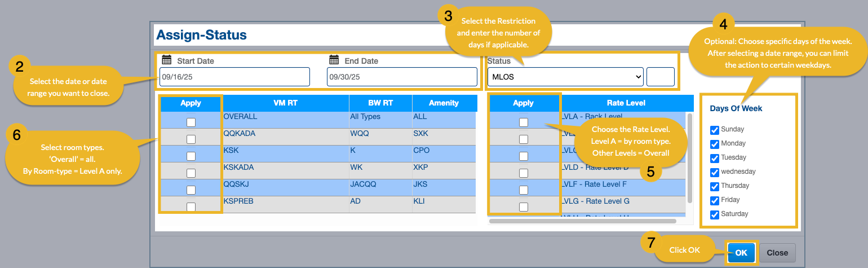Image resolution: width=868 pixels, height=268 pixels.
Task: Check Apply for Rate Level G
Action: point(524,207)
